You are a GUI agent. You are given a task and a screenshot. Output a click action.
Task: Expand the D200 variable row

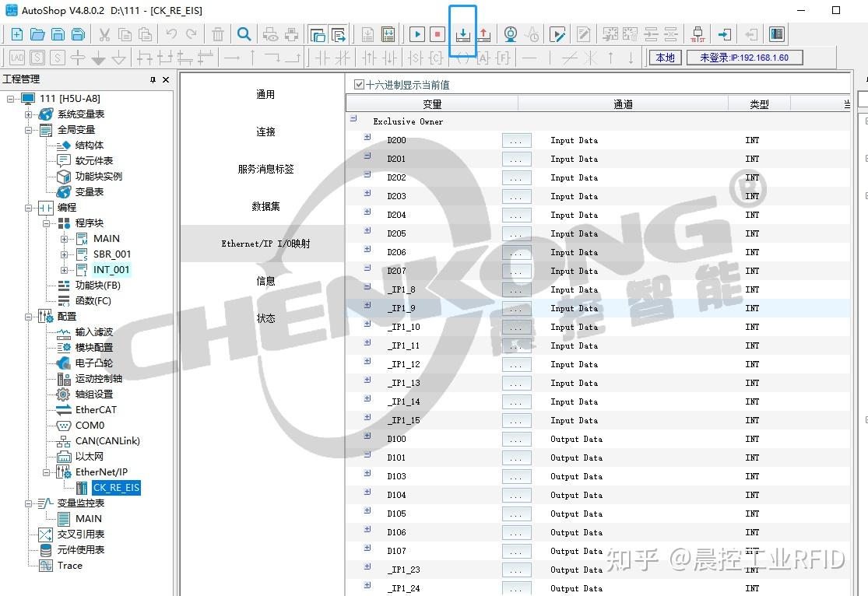point(367,137)
